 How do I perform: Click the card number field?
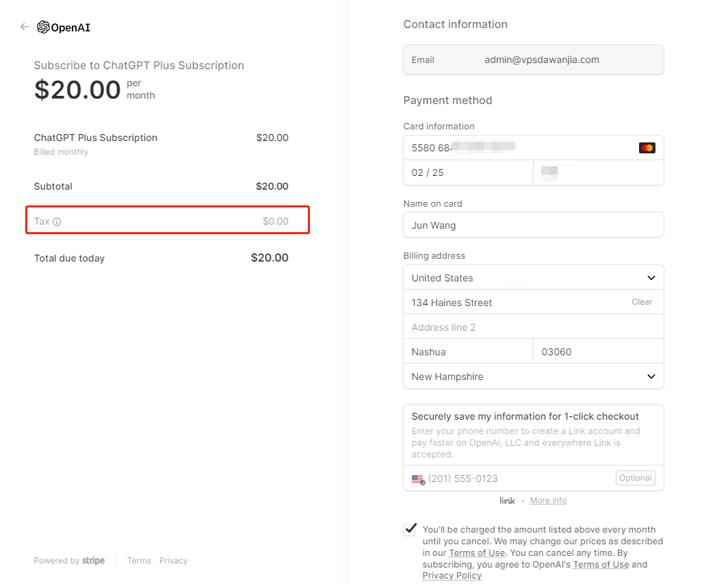pos(534,148)
